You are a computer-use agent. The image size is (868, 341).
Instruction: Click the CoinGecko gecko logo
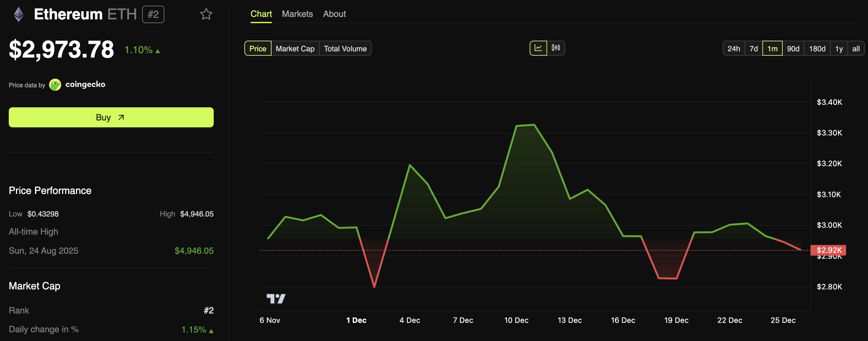55,85
